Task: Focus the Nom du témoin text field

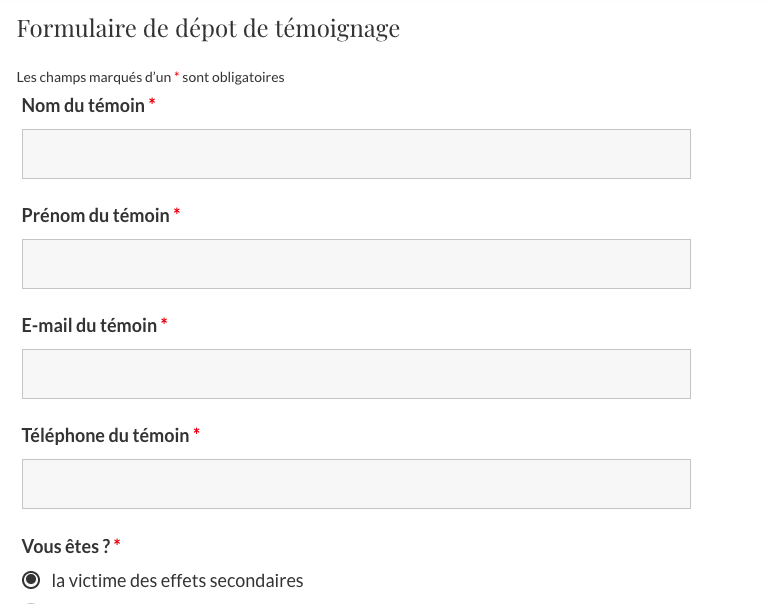Action: (x=356, y=154)
